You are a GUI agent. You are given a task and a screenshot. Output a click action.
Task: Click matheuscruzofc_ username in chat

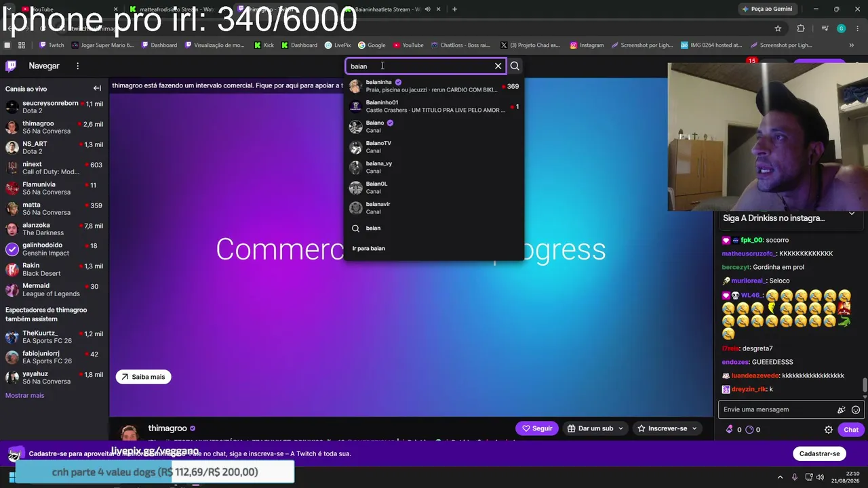click(x=747, y=253)
